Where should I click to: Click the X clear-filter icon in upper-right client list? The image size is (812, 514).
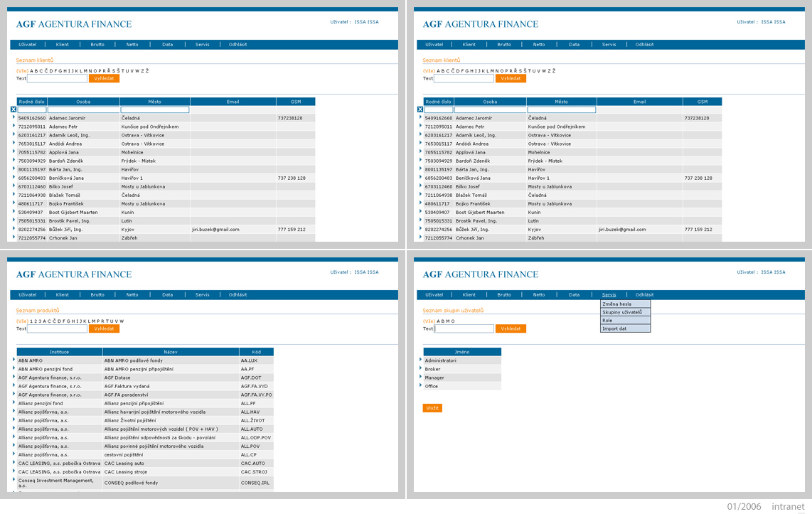point(420,109)
